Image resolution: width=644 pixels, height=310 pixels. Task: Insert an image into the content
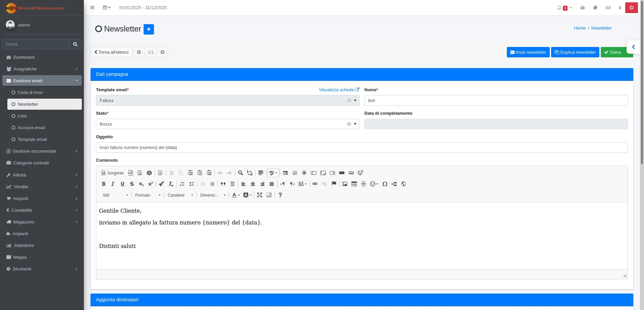pyautogui.click(x=344, y=184)
